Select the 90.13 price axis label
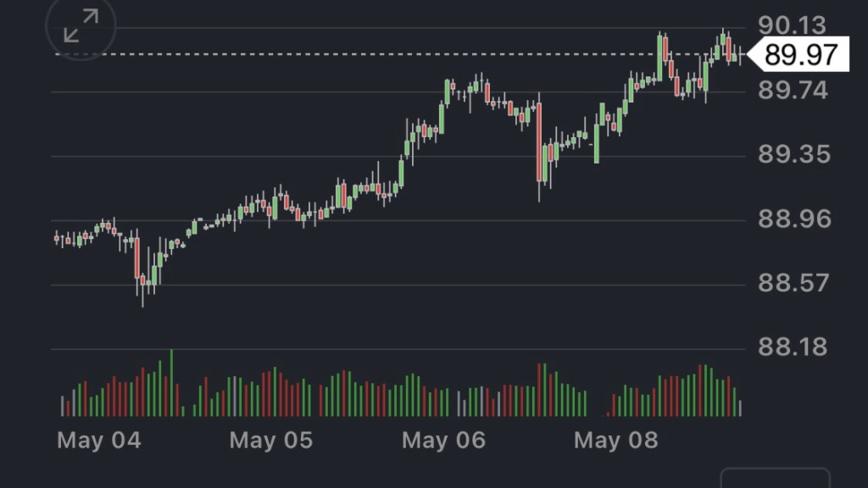This screenshot has height=488, width=868. pyautogui.click(x=792, y=26)
